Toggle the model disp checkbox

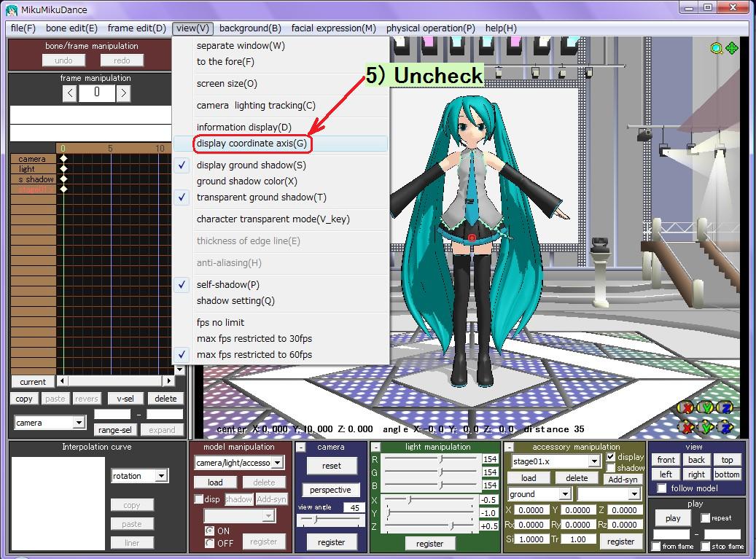coord(198,499)
